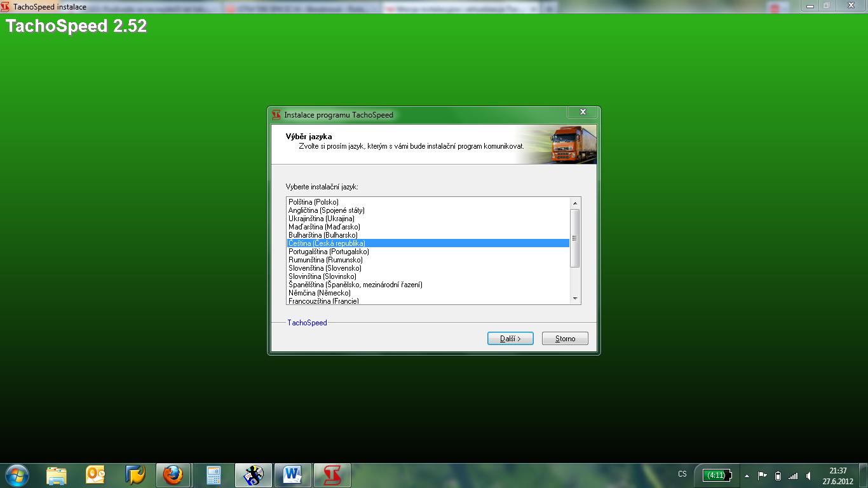This screenshot has width=868, height=488.
Task: Select Francouzština (Francie) language
Action: [428, 301]
